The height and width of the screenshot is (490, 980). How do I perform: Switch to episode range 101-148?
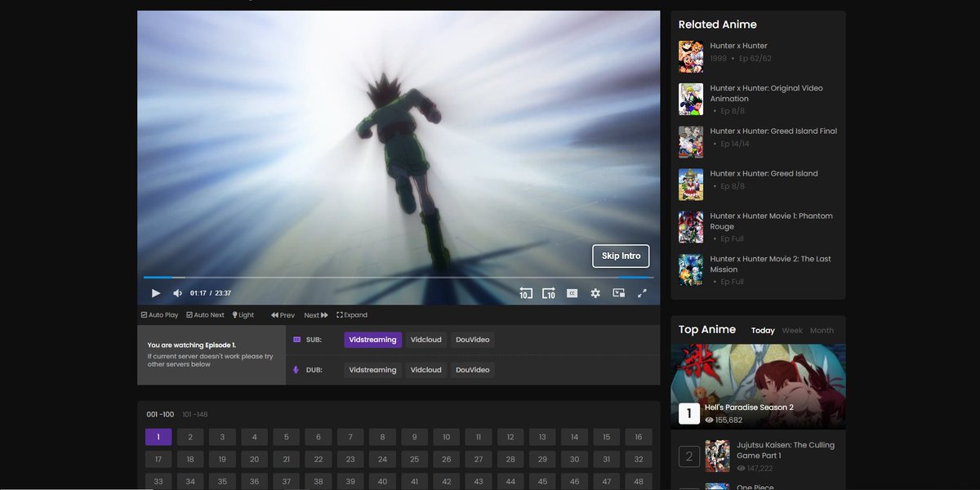pos(195,415)
